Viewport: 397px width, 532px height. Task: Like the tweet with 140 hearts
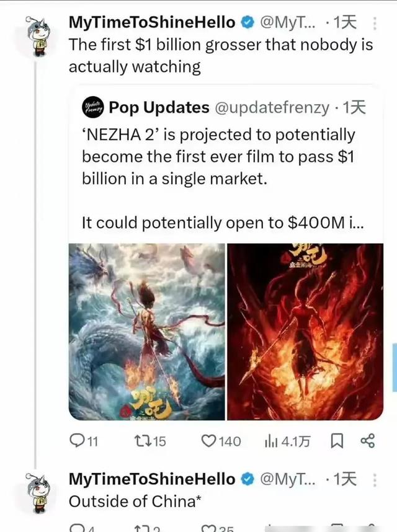click(x=221, y=441)
